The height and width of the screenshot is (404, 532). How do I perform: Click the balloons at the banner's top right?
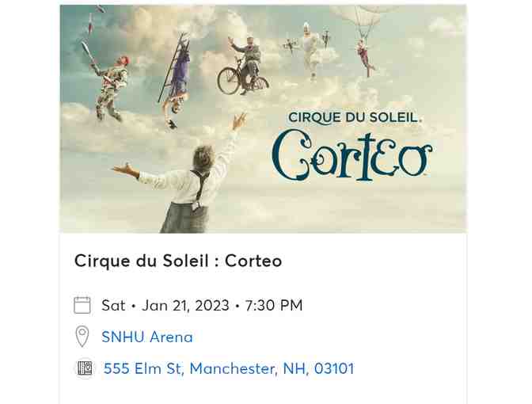(x=359, y=16)
